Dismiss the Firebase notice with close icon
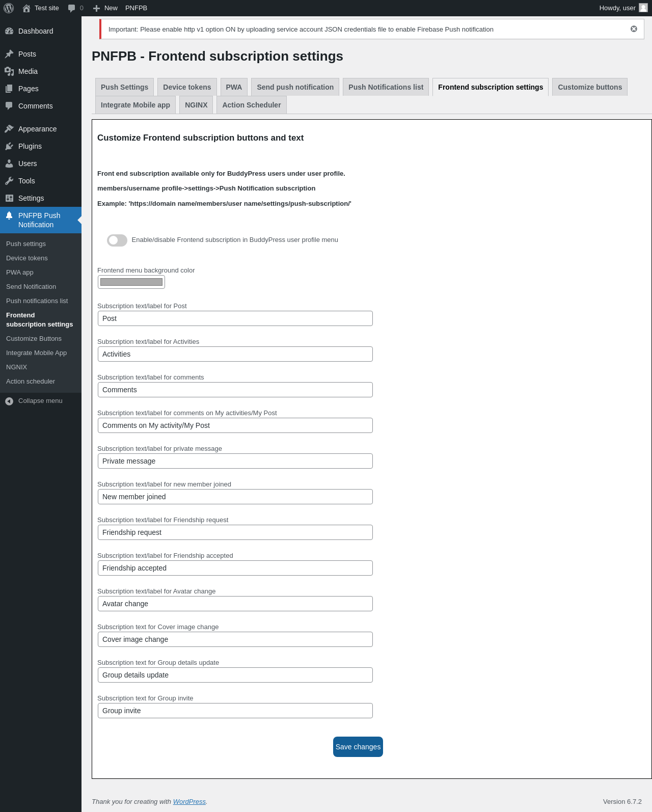The image size is (652, 812). [x=634, y=29]
